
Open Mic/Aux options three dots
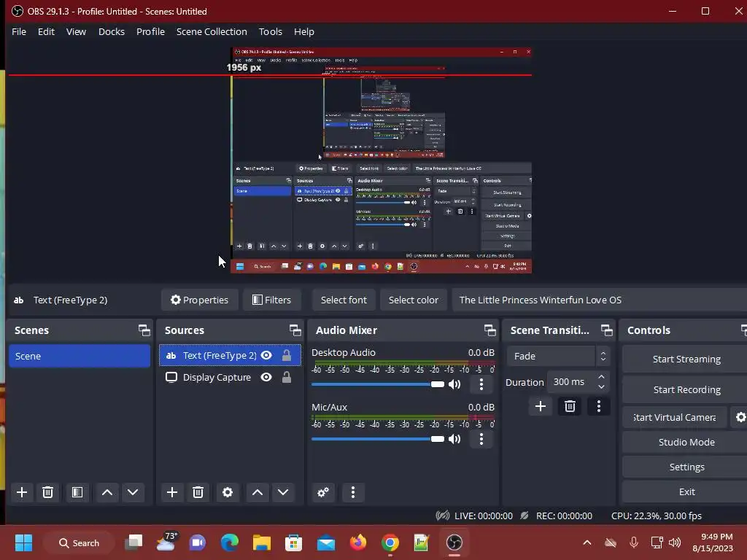(481, 439)
